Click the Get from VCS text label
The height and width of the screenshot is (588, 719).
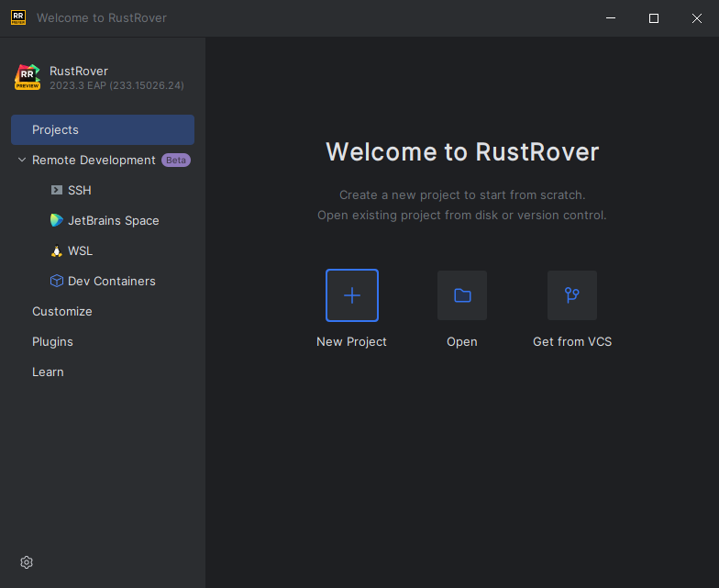572,342
